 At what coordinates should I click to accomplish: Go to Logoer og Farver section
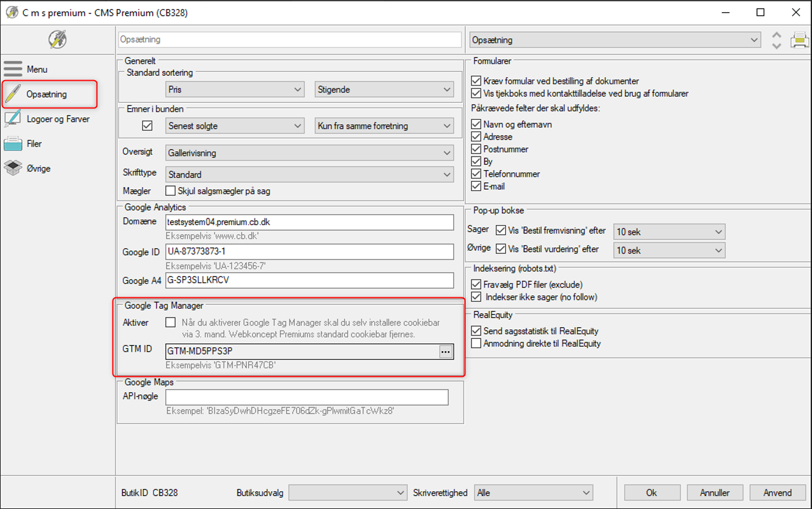pyautogui.click(x=47, y=119)
